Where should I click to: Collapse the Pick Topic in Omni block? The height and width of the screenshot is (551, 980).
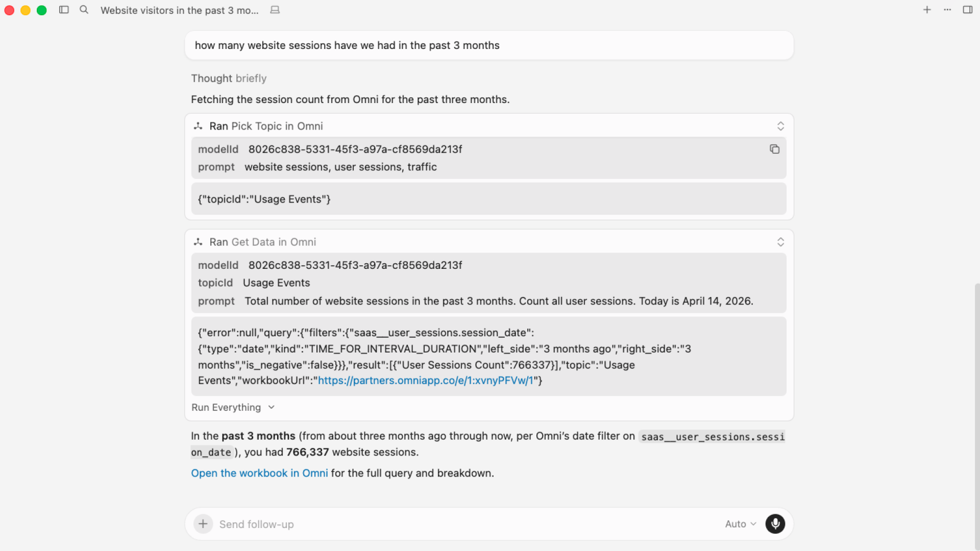pyautogui.click(x=780, y=126)
